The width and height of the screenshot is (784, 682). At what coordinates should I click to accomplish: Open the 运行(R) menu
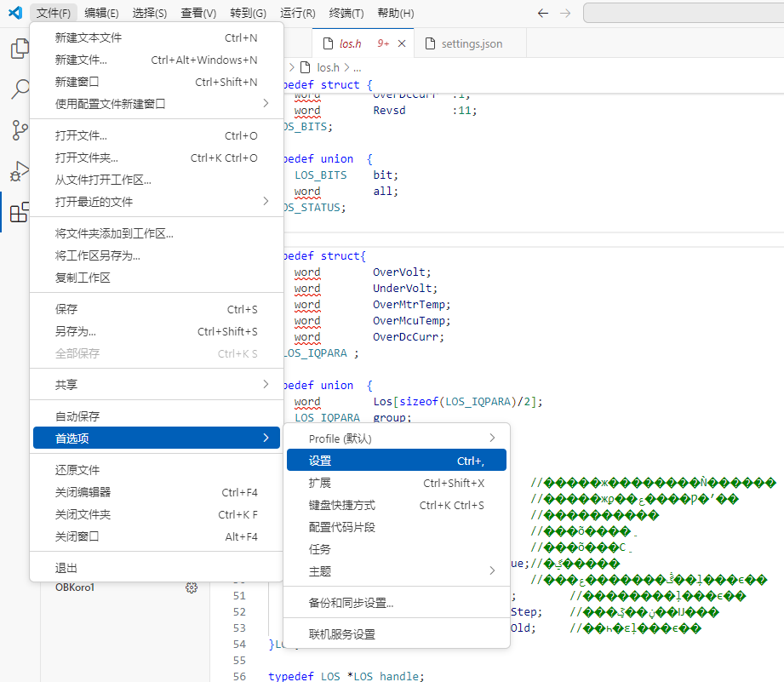point(297,13)
